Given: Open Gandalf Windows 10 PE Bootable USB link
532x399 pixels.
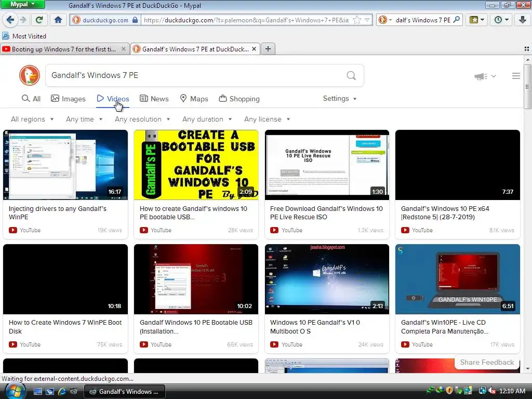Looking at the screenshot, I should tap(196, 327).
